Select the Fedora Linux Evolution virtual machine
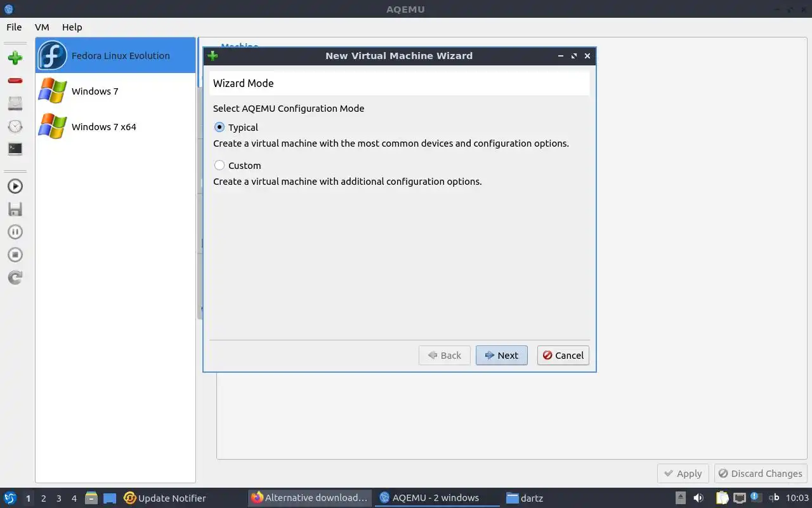812x508 pixels. pos(115,55)
